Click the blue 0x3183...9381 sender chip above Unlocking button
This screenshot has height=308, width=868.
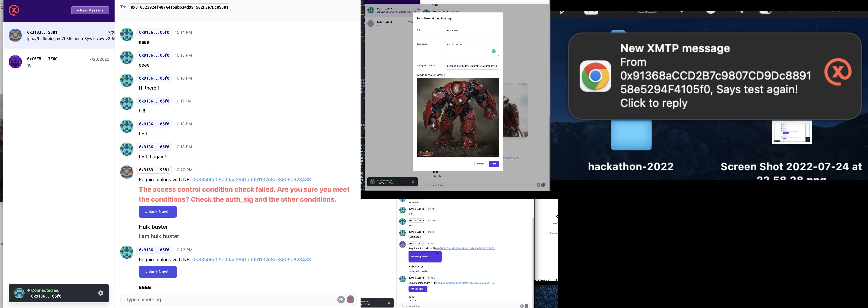coord(416,244)
